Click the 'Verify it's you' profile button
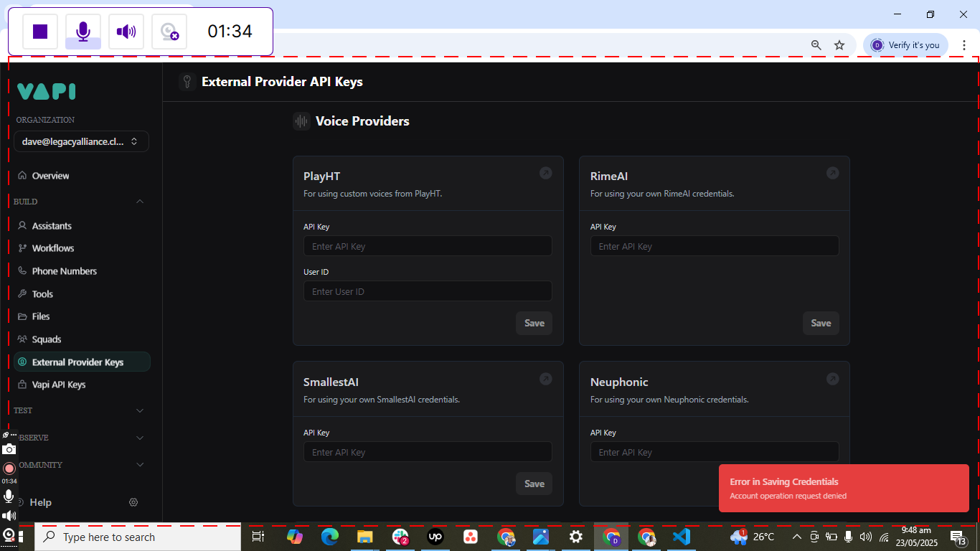Viewport: 980px width, 551px height. [x=905, y=45]
